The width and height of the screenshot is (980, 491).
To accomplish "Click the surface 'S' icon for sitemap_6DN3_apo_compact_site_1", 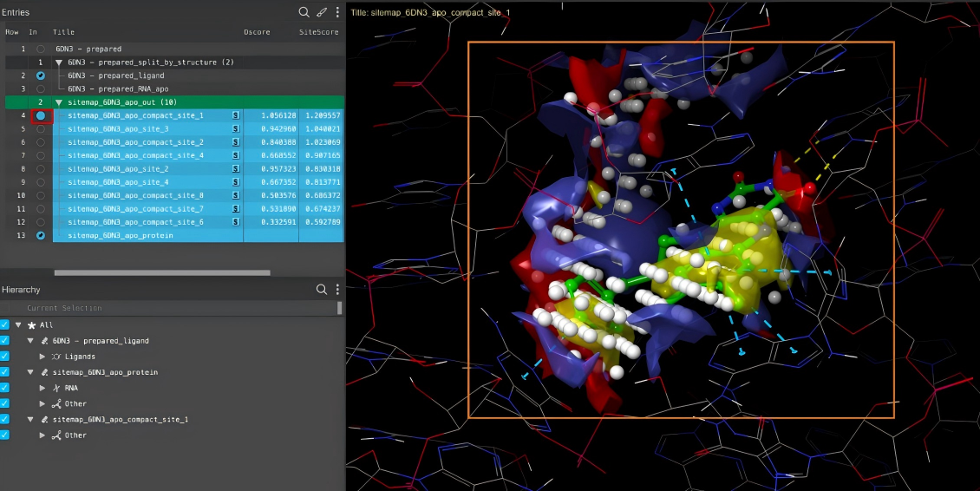I will click(x=235, y=115).
